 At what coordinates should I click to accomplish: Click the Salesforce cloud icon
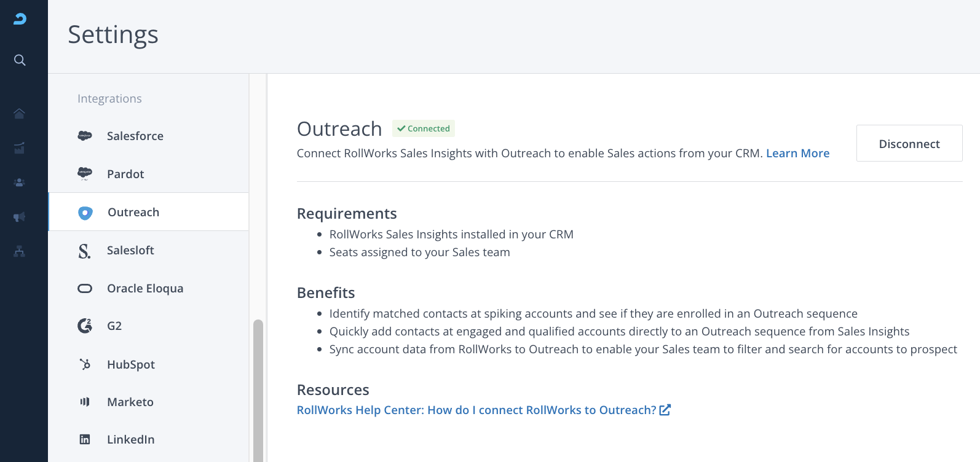click(x=85, y=136)
